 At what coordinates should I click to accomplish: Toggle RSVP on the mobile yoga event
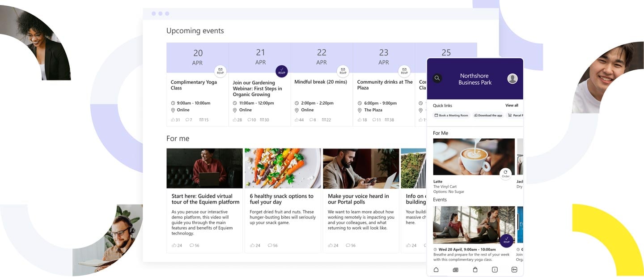pyautogui.click(x=506, y=240)
